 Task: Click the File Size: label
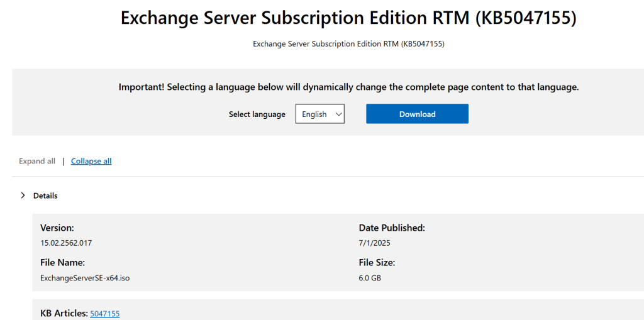377,263
